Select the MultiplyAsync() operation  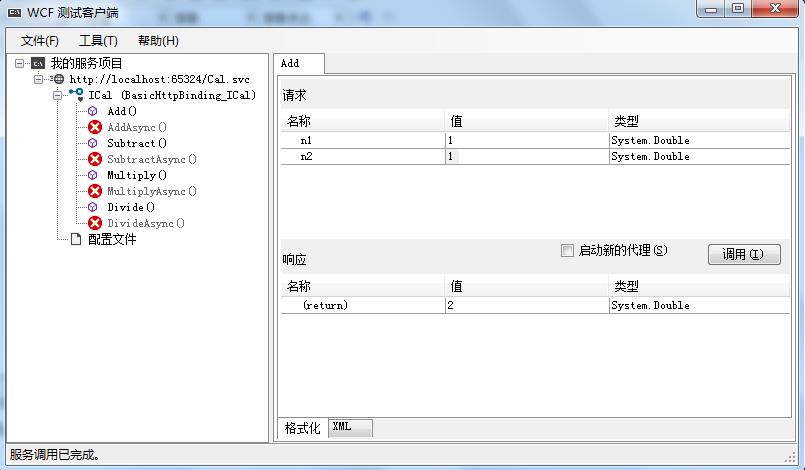pos(151,191)
